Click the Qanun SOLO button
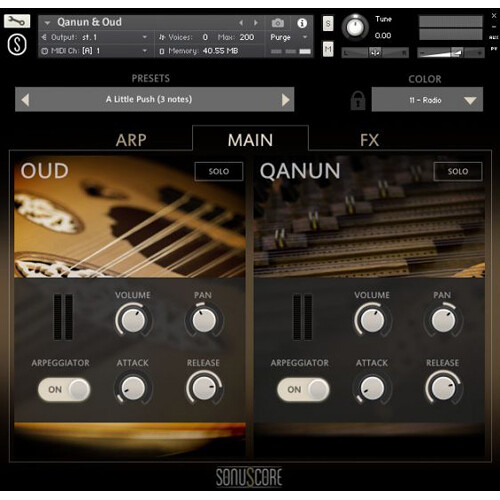The height and width of the screenshot is (500, 500). [458, 171]
